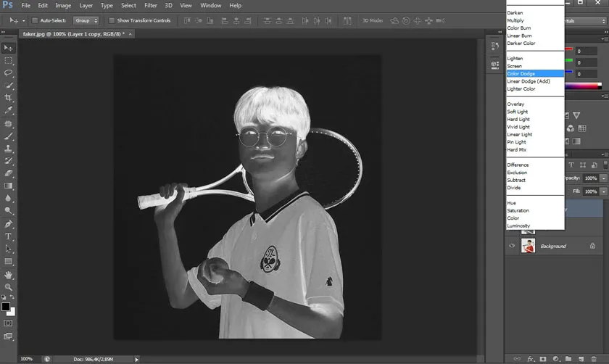
Task: Switch to the faker.jpg document tab
Action: pos(72,33)
